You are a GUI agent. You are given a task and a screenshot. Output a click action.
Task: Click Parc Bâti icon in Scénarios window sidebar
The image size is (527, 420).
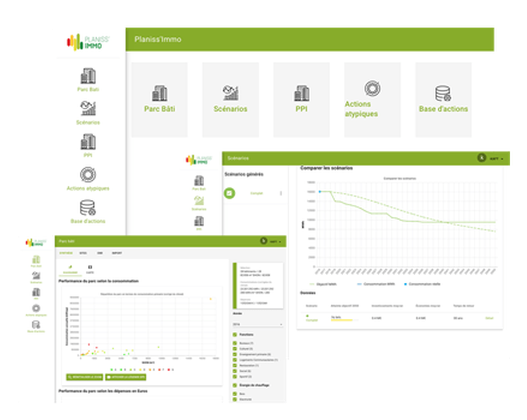click(x=199, y=181)
